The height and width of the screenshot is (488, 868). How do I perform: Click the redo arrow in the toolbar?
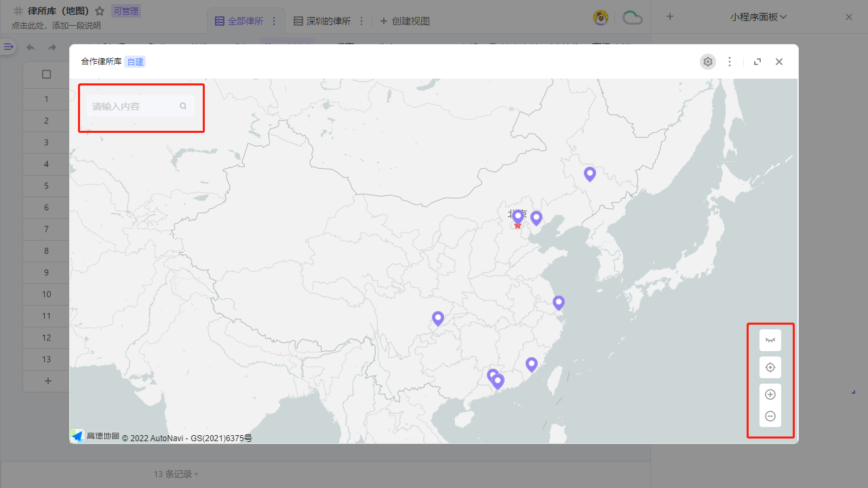pos(52,47)
